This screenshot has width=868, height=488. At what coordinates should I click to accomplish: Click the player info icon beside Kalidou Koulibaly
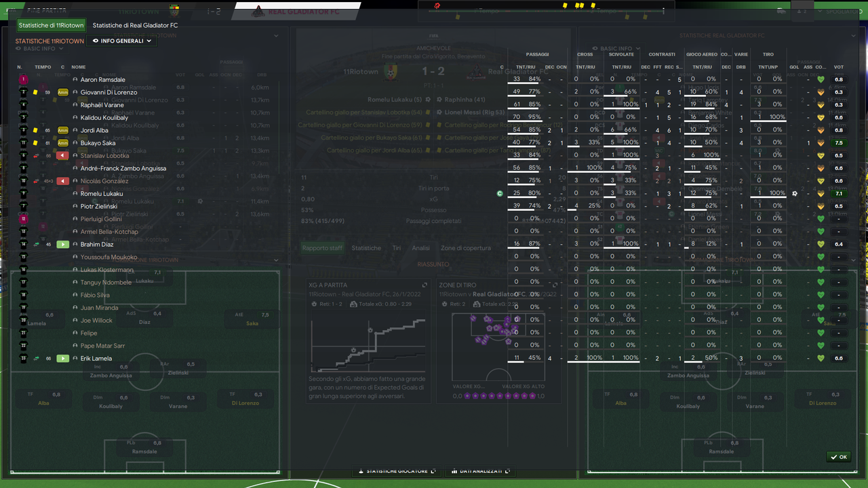[75, 117]
